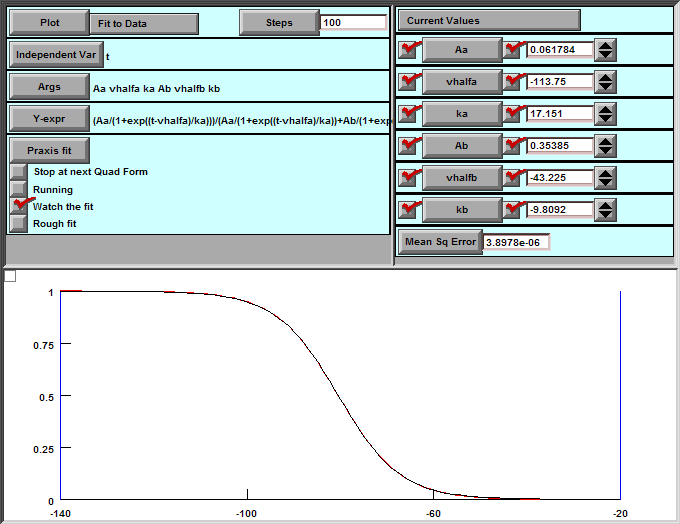Toggle the checkbox beside ka value 17.151

coord(513,114)
